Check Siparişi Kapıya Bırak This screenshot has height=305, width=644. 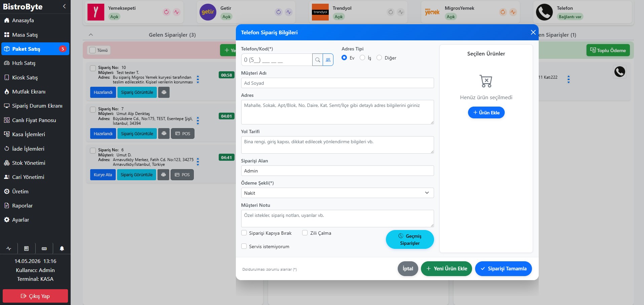coord(244,233)
